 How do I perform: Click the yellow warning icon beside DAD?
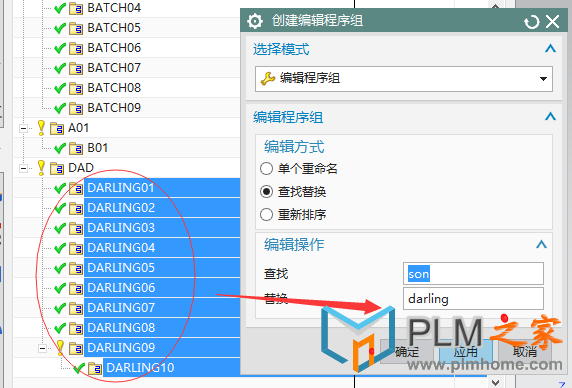point(41,168)
